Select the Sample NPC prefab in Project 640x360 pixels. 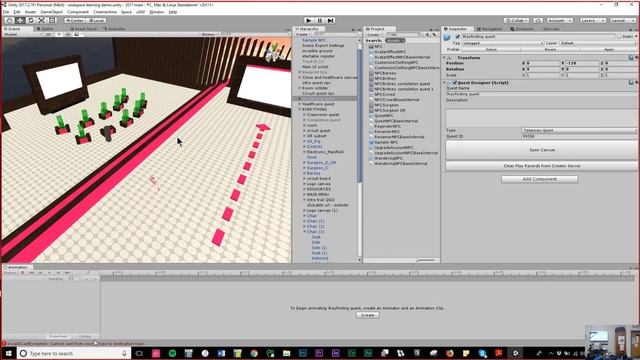[386, 142]
